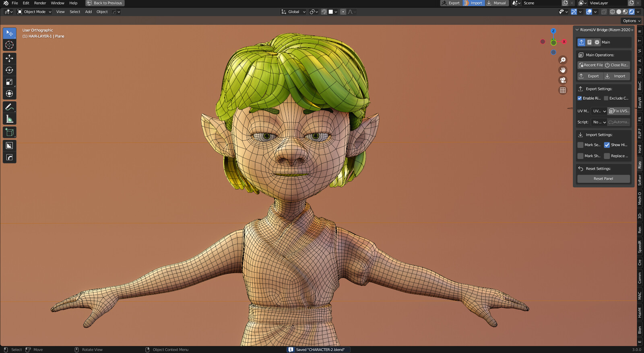The image size is (644, 353).
Task: Select the Measure tool
Action: pos(9,119)
